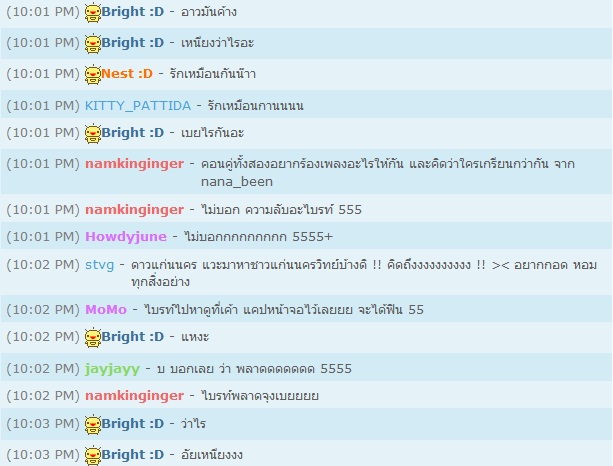Open the Nest :D username in orange
Image resolution: width=613 pixels, height=466 pixels.
pyautogui.click(x=127, y=73)
